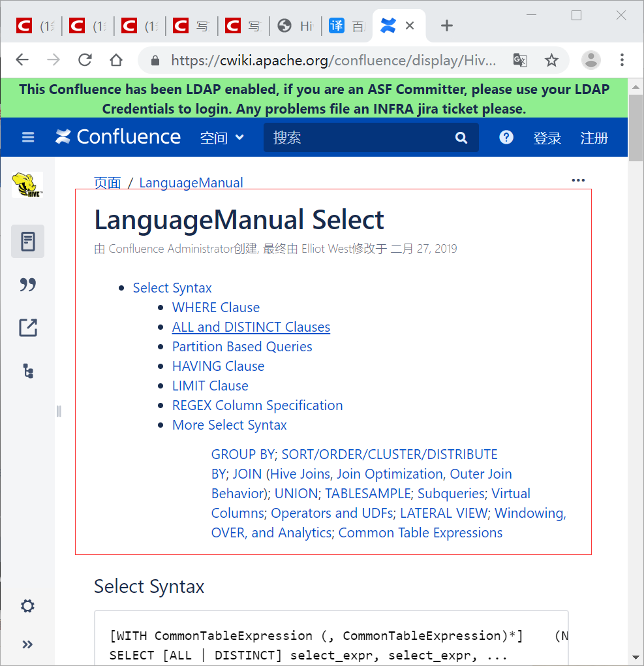Switch to the globe icon Hi tab
Screen dimensions: 644x666
296,26
